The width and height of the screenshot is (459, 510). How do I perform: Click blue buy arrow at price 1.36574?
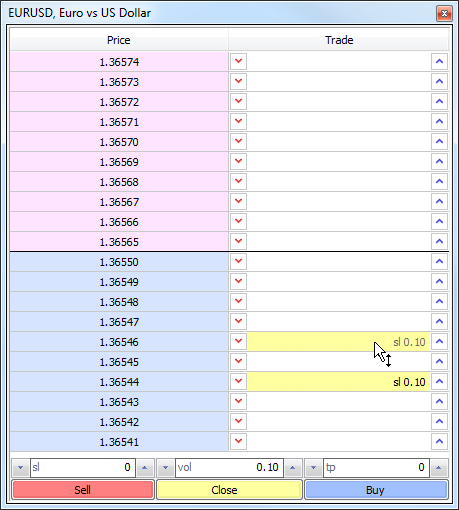[439, 61]
